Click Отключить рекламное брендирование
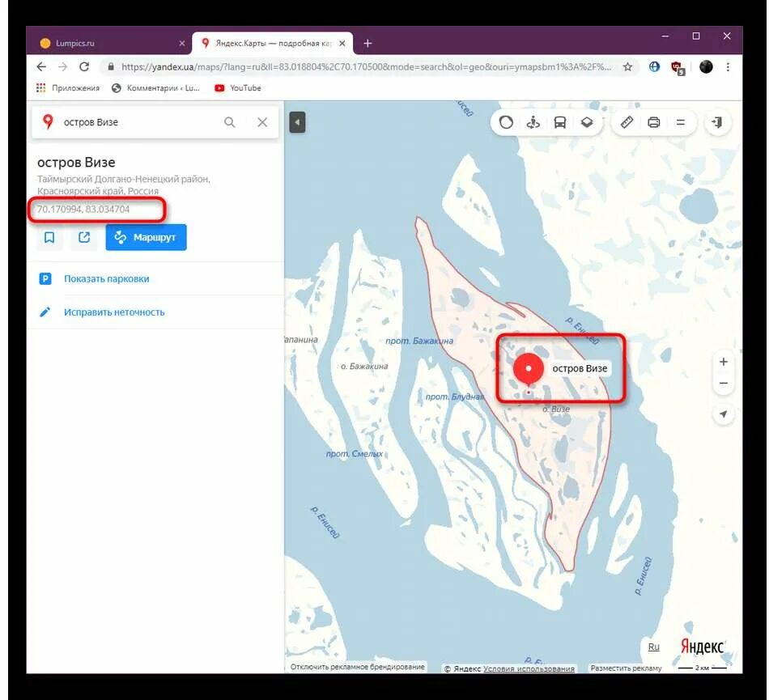This screenshot has width=769, height=700. (x=357, y=667)
